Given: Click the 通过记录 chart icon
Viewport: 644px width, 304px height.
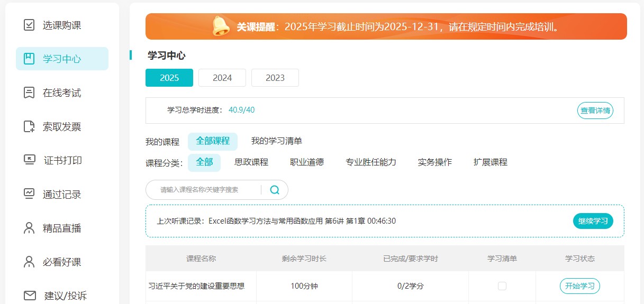Looking at the screenshot, I should pyautogui.click(x=30, y=194).
